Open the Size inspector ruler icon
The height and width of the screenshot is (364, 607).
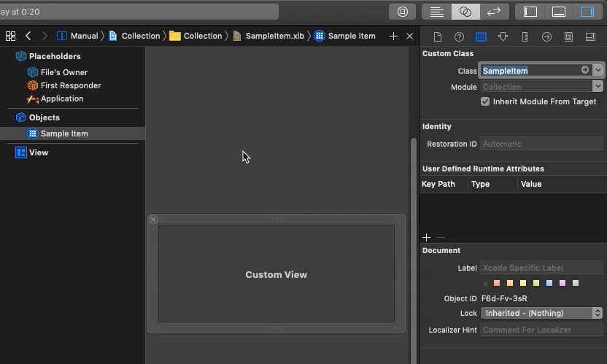pyautogui.click(x=525, y=36)
